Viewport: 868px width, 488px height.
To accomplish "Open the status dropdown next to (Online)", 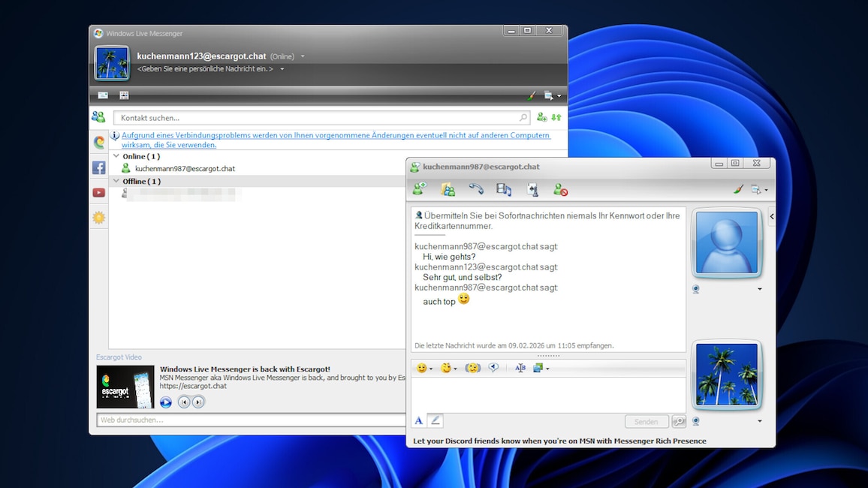I will tap(303, 56).
